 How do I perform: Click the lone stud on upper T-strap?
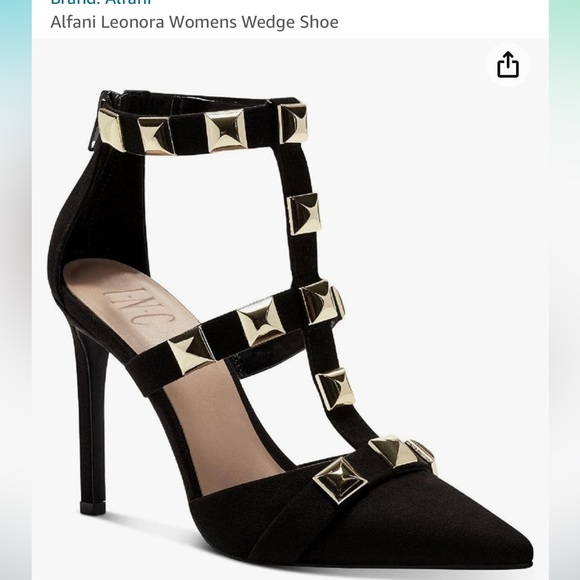[x=304, y=214]
